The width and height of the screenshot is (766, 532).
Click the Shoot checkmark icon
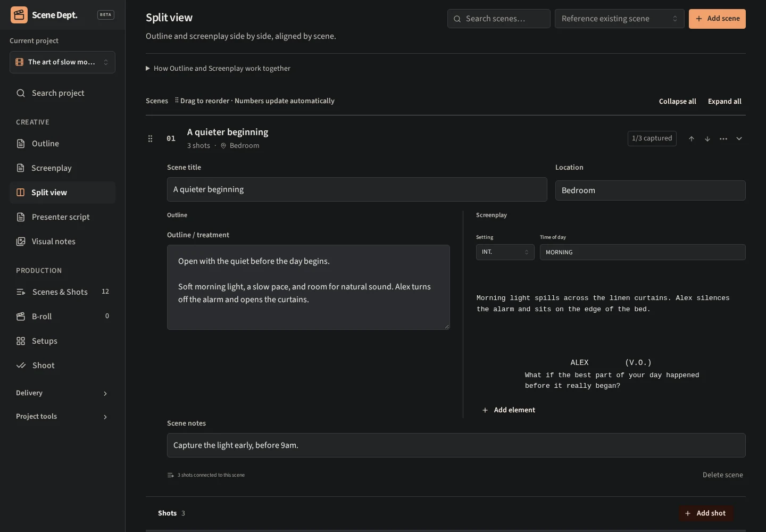point(21,365)
